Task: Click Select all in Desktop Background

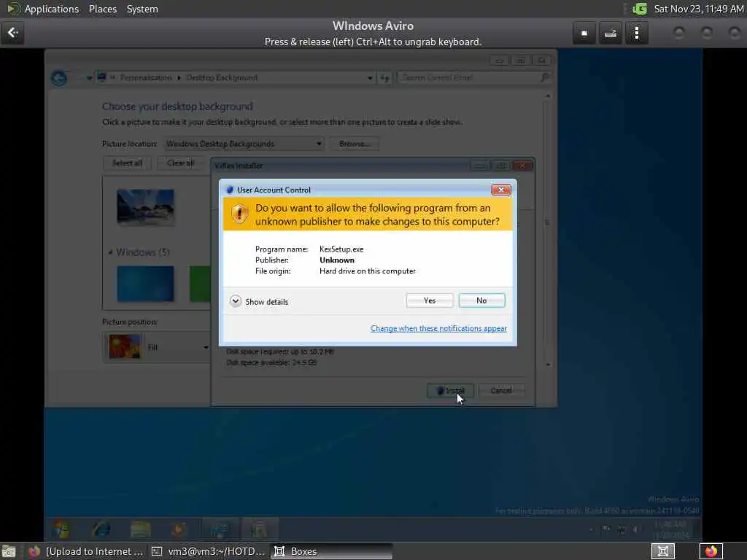Action: coord(127,163)
